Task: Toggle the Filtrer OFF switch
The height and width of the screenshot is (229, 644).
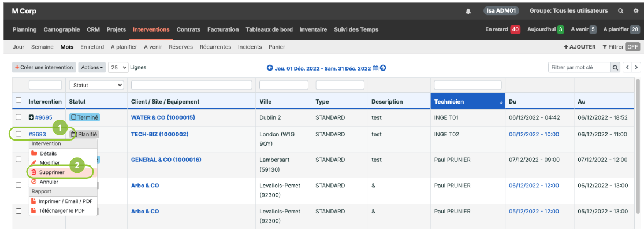Action: (x=632, y=47)
